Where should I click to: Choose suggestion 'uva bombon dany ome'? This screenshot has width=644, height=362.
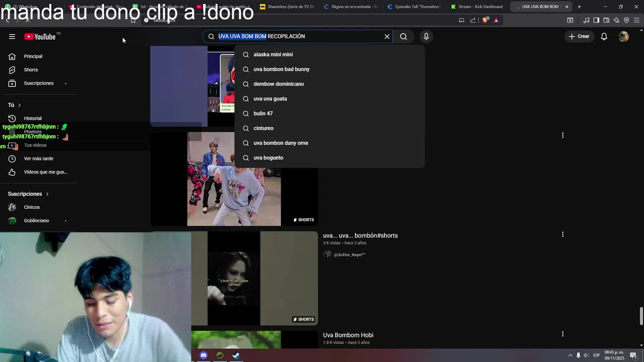330,143
